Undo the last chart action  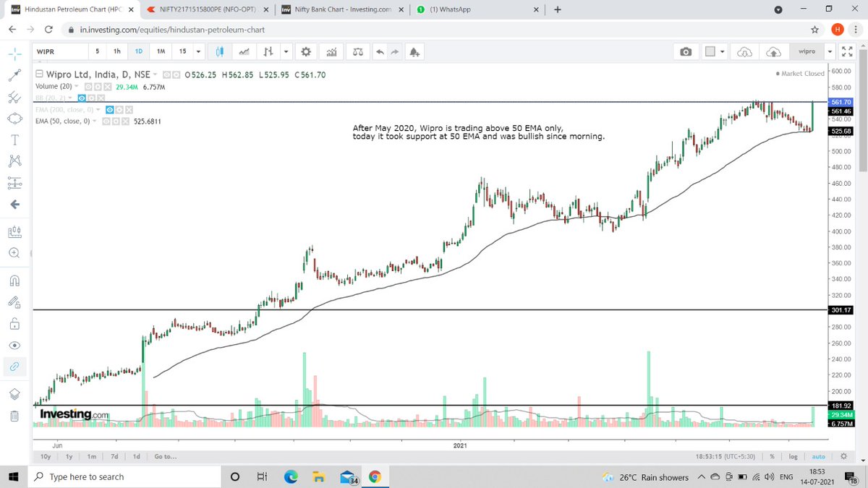380,51
